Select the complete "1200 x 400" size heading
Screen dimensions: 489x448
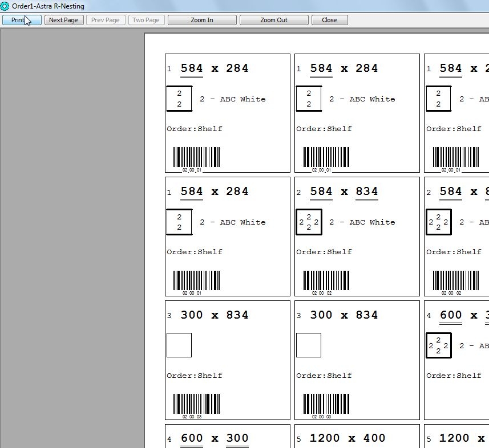[347, 438]
